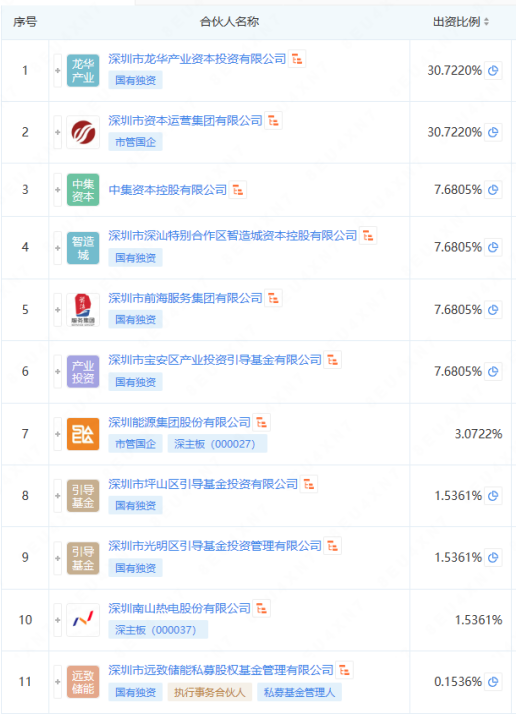Click the 执行事务合伙人 tag
518x718 pixels.
[210, 692]
